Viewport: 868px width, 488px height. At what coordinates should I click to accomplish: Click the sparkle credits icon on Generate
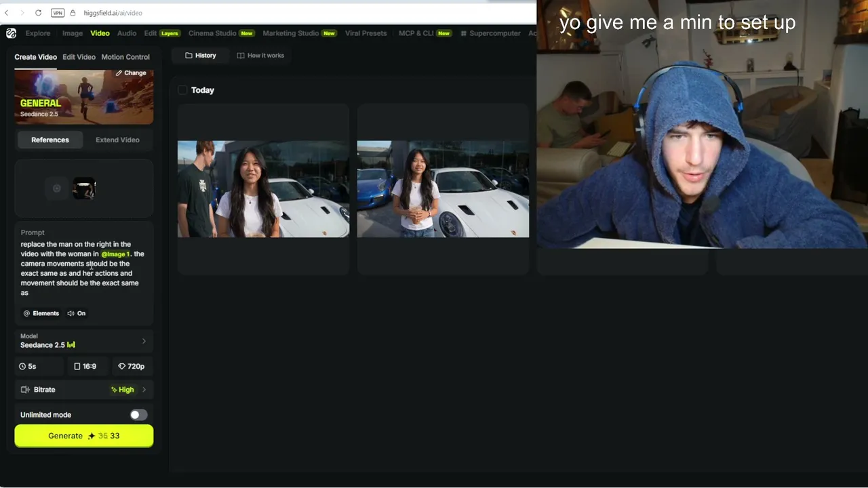92,436
